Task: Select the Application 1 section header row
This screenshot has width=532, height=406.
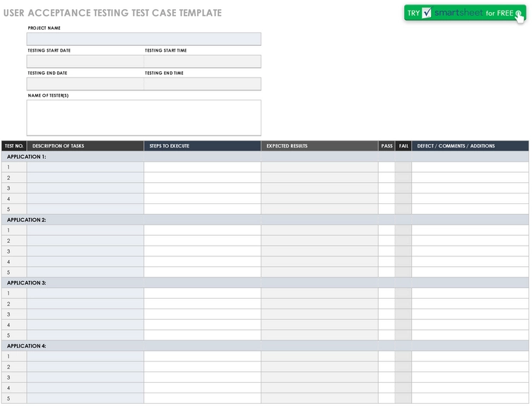Action: click(265, 156)
